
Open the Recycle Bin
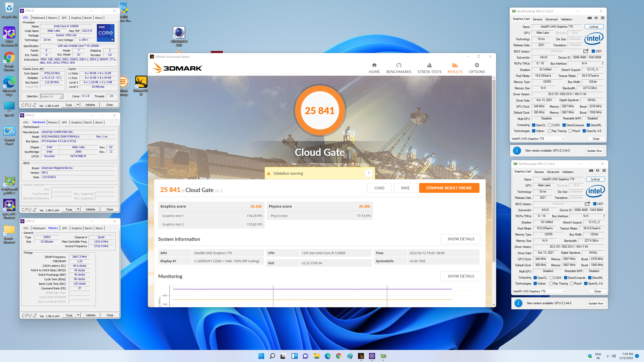pyautogui.click(x=9, y=11)
